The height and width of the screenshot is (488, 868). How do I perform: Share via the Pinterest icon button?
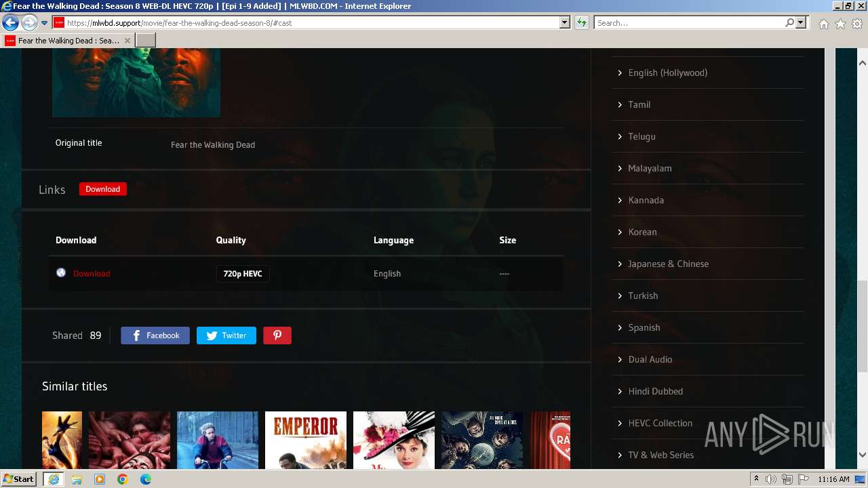coord(277,335)
